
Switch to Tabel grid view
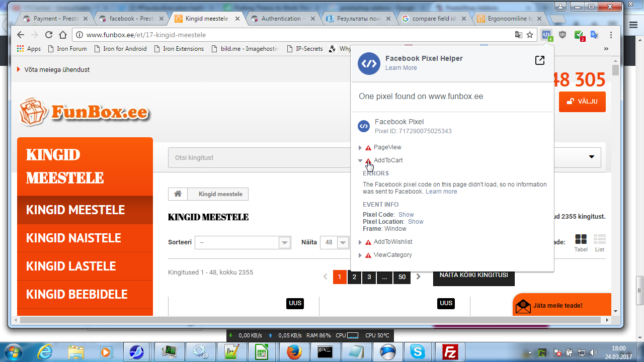(x=581, y=243)
